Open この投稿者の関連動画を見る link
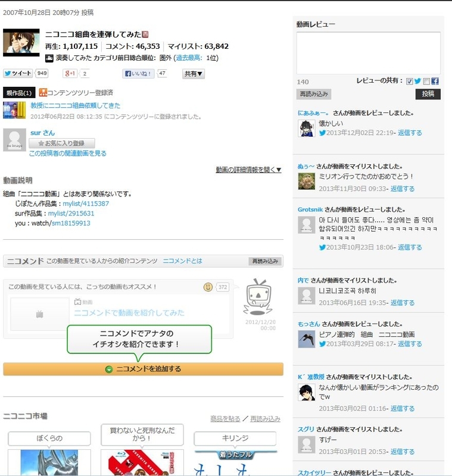Viewport: 452px width, 476px height. coord(68,154)
